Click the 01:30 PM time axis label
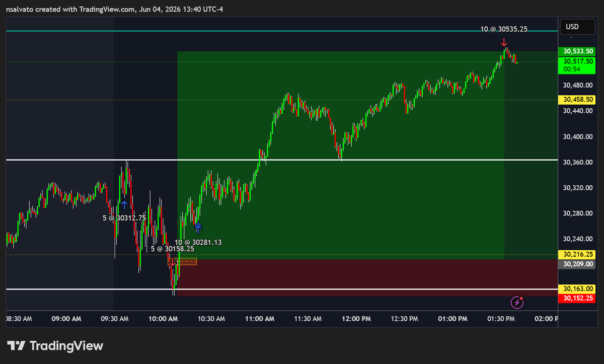 [500, 319]
